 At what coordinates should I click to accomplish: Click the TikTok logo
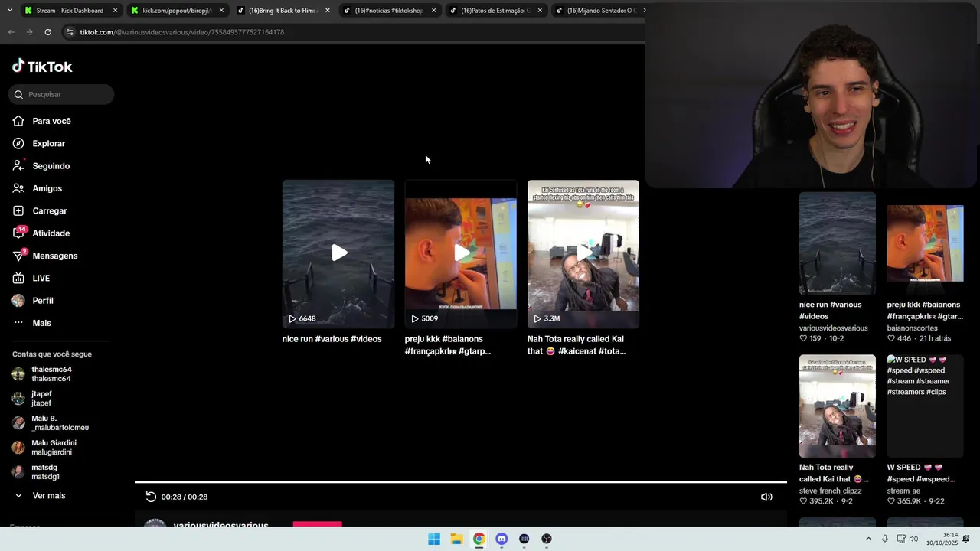pyautogui.click(x=42, y=67)
